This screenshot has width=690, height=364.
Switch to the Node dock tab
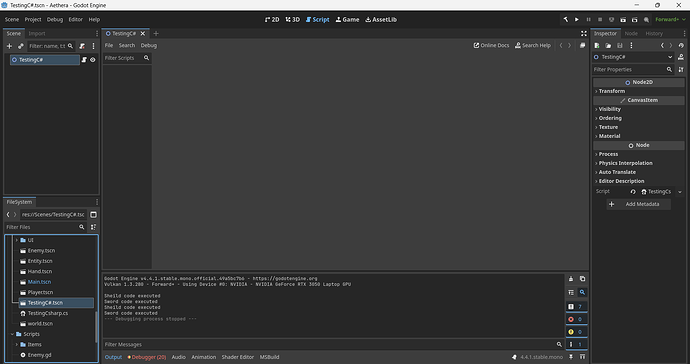point(631,33)
